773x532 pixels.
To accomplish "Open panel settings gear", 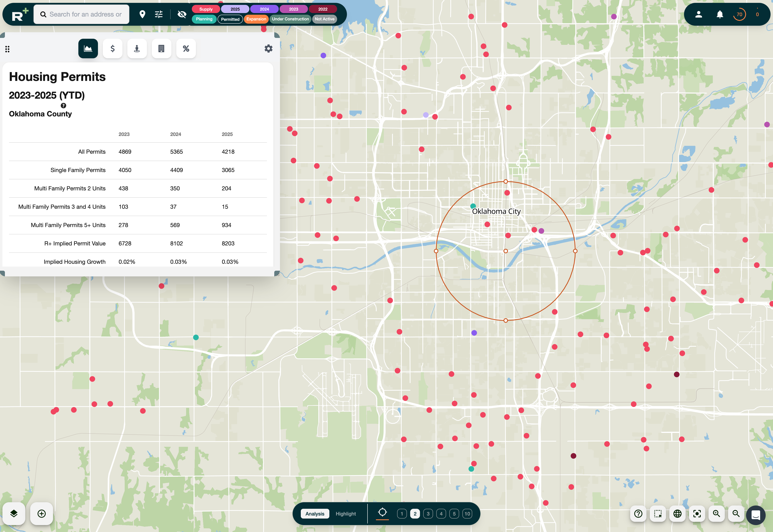I will click(x=268, y=49).
